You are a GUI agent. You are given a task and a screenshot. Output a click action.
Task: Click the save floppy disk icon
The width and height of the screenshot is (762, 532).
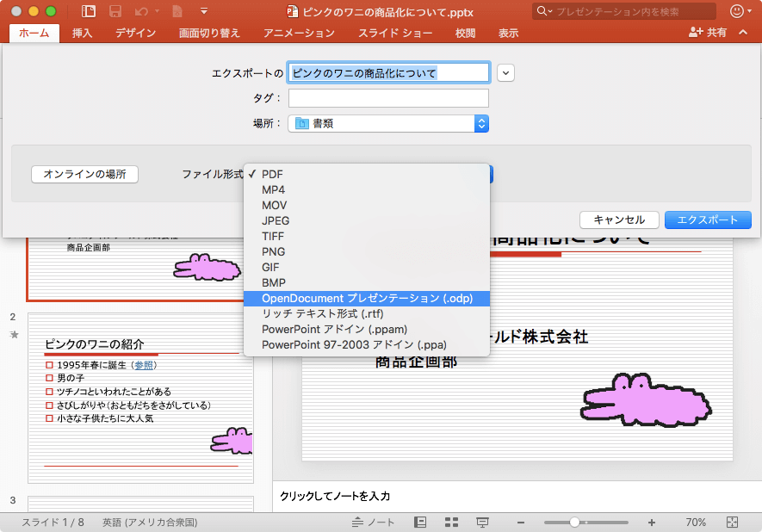pyautogui.click(x=115, y=11)
